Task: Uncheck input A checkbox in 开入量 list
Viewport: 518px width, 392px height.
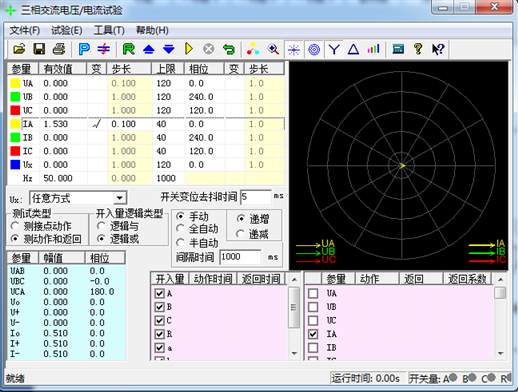Action: (160, 293)
